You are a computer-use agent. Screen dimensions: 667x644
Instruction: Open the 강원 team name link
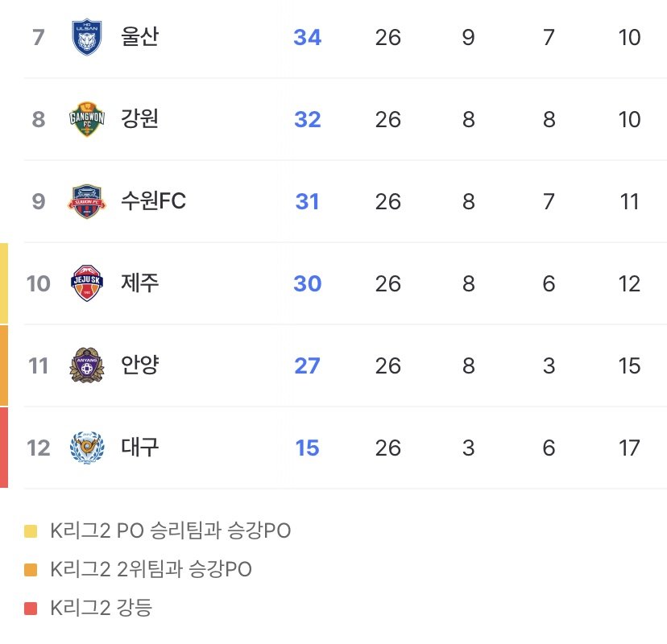coord(139,120)
